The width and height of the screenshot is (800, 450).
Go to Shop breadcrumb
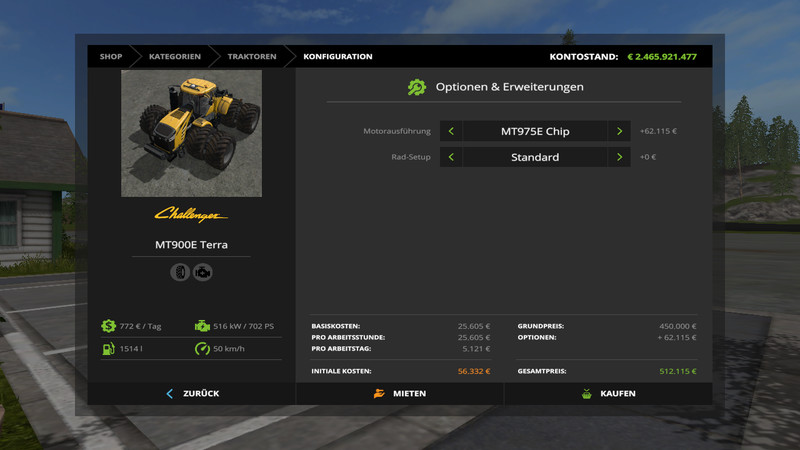(110, 57)
